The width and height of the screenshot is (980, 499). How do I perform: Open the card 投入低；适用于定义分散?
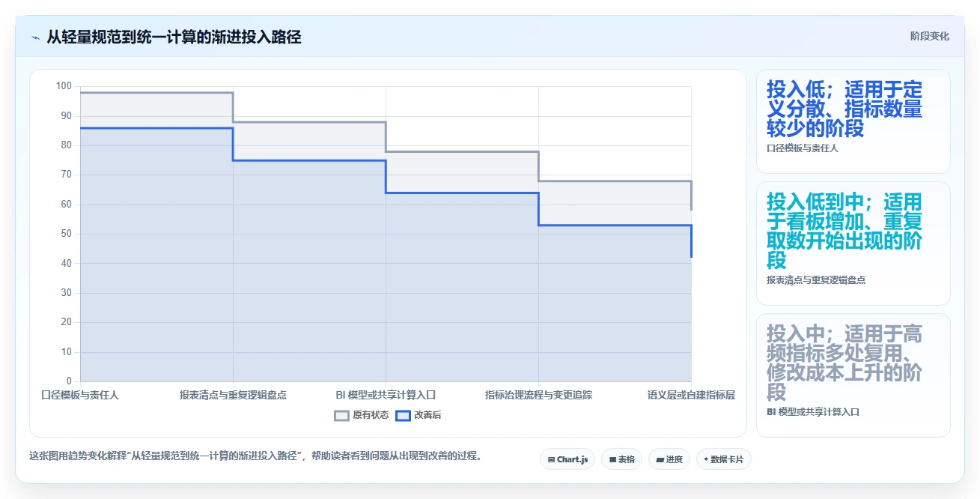(853, 121)
